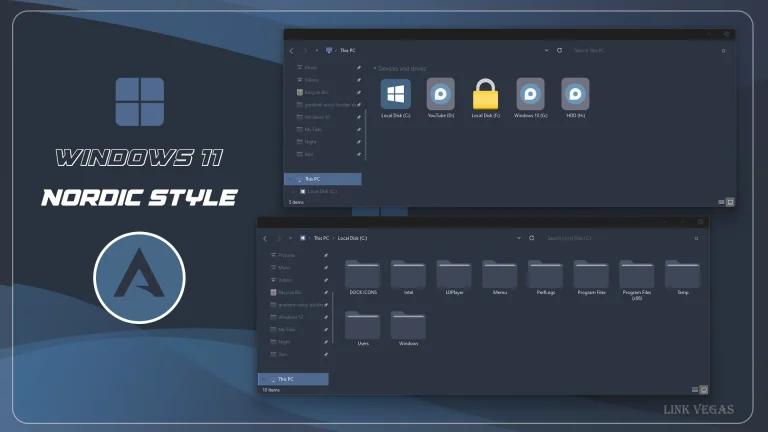
Task: Open the Menu folder
Action: point(500,277)
